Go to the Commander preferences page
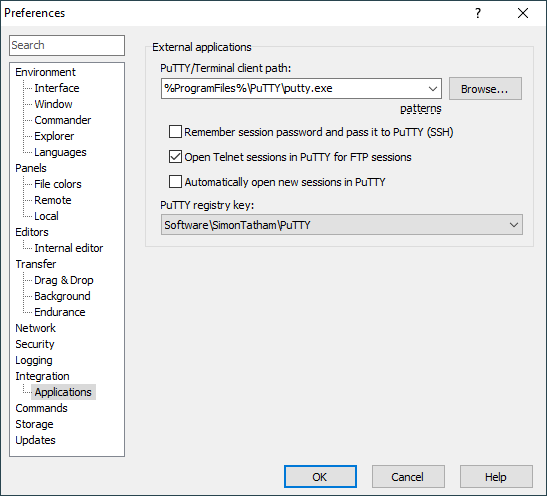 coord(62,120)
